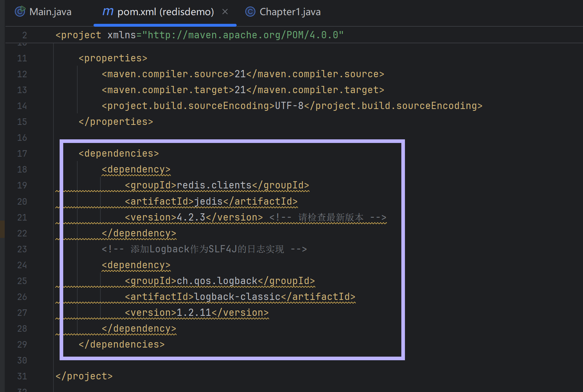Click gutter line number 30

tap(22, 360)
